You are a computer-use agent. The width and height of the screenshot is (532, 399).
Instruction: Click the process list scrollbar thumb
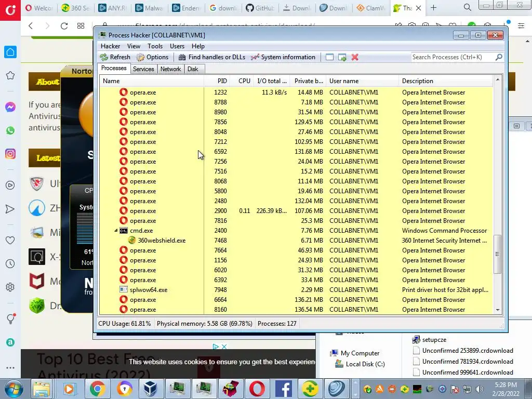pyautogui.click(x=497, y=254)
